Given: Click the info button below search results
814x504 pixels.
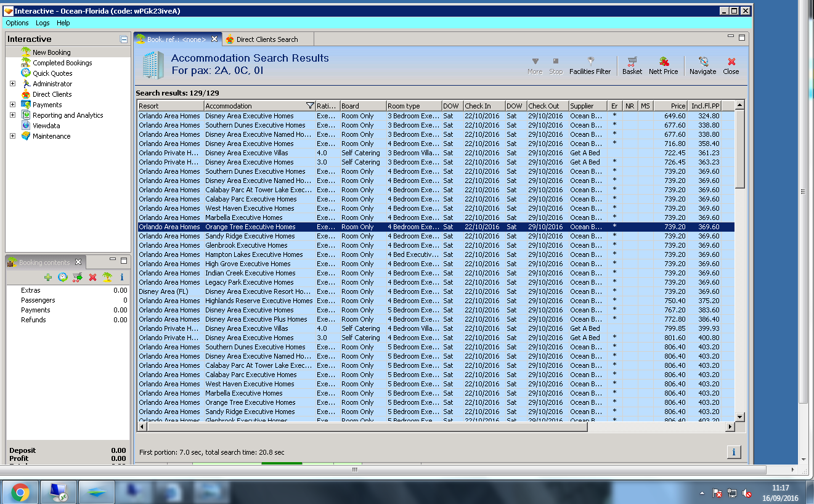Looking at the screenshot, I should tap(733, 452).
